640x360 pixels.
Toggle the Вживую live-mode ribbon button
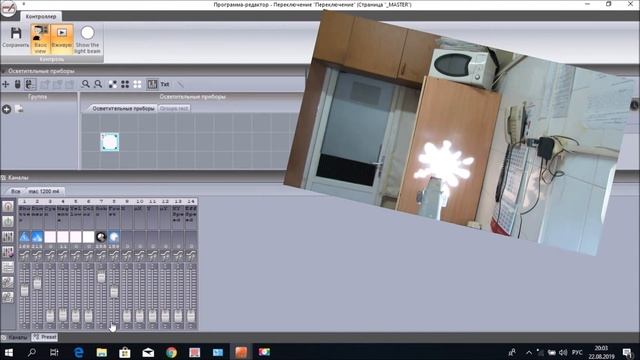pos(62,39)
